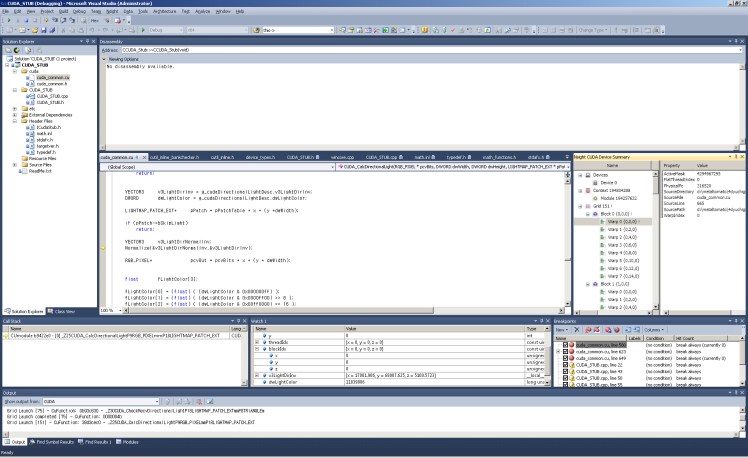The image size is (748, 458).
Task: Click Enable or Disable All Breakpoints icon
Action: [596, 330]
